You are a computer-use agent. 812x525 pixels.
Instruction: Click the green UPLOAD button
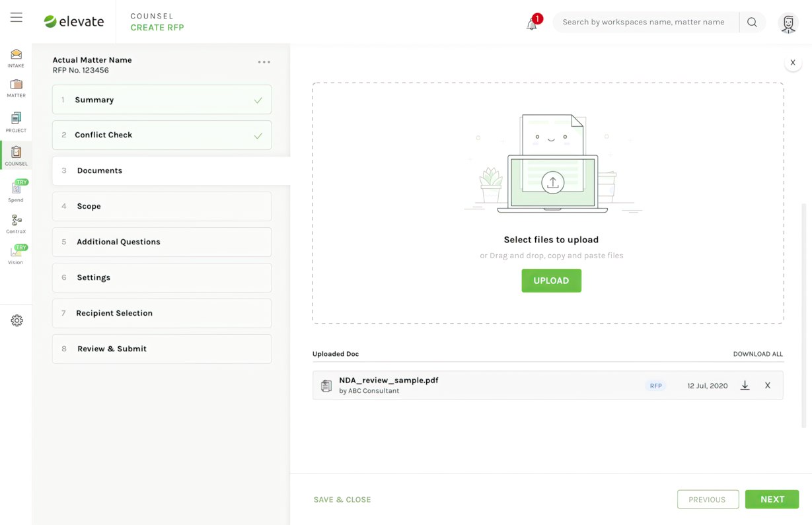coord(552,281)
